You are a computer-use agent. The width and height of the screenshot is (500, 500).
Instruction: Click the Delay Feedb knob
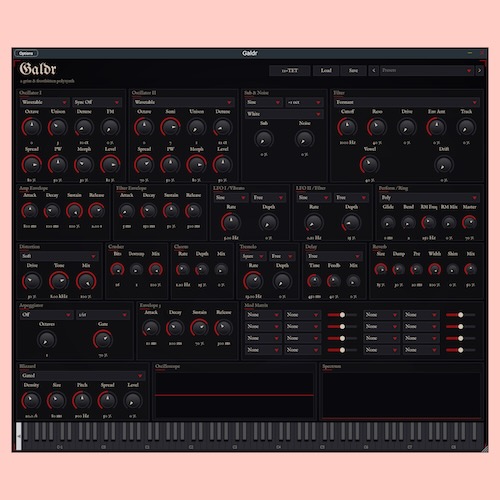point(334,281)
